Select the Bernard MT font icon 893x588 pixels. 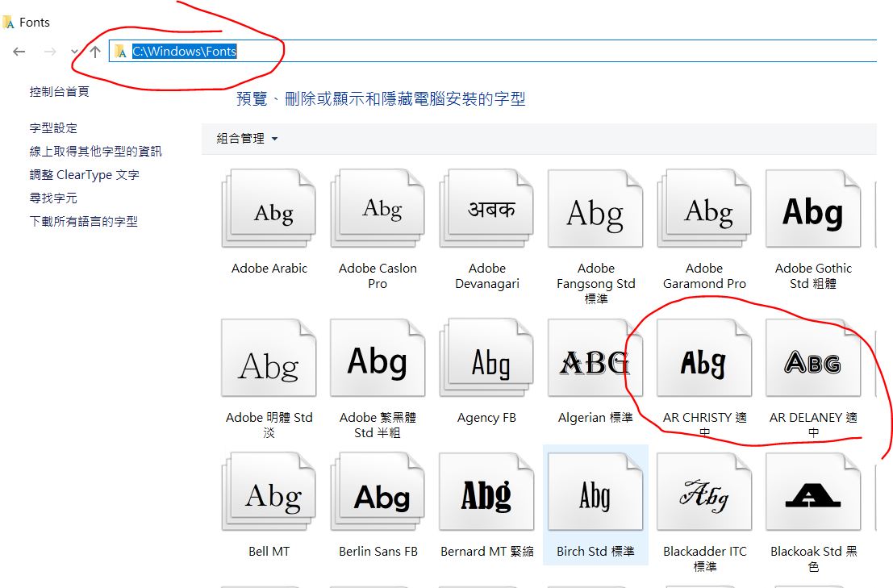click(x=487, y=491)
